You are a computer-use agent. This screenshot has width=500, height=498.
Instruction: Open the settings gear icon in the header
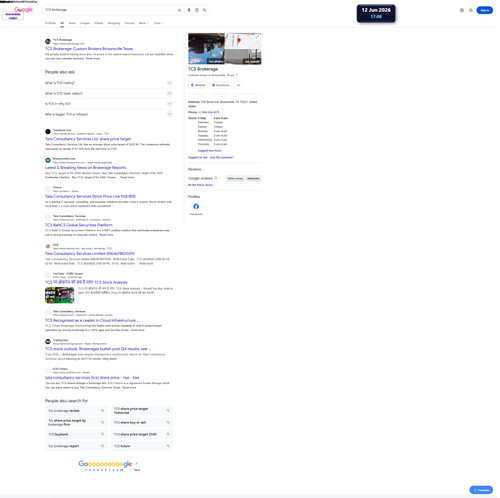pos(462,10)
